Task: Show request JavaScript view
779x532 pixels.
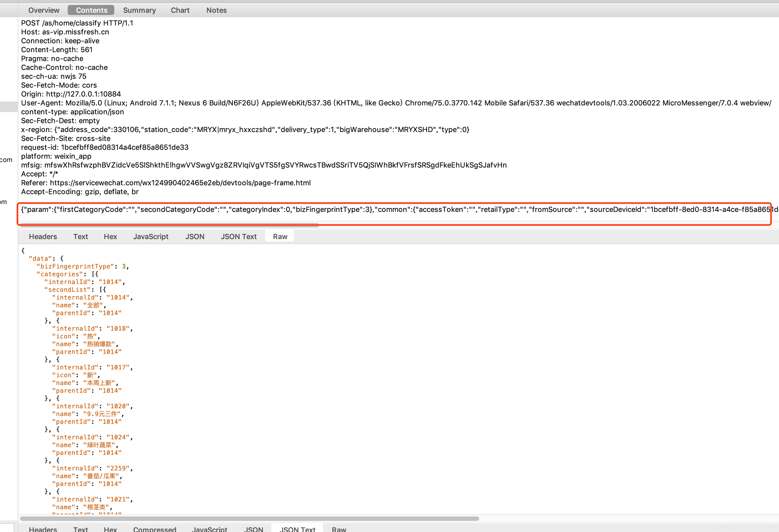Action: point(151,236)
